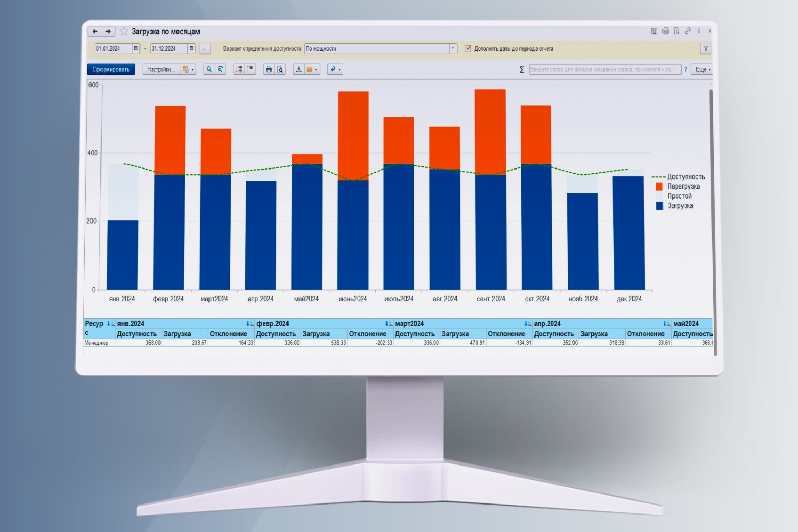Click the back navigation arrow
Screen dimensions: 798x532
click(95, 32)
